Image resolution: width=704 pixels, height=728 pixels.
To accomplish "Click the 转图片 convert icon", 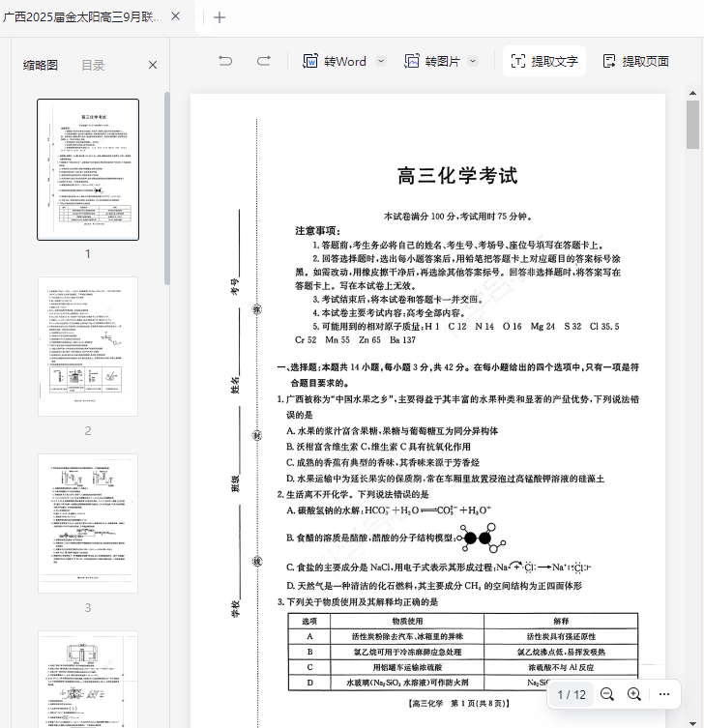I will (412, 61).
